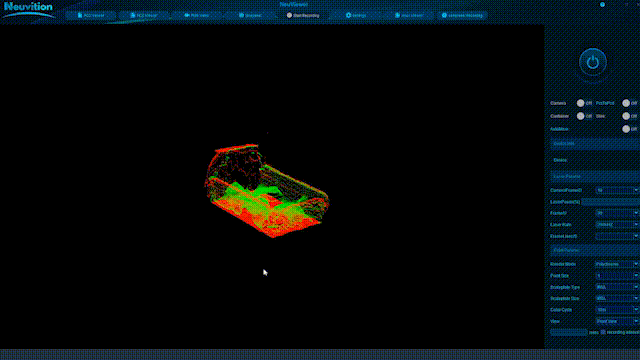Click the small blue circle icon in title bar
This screenshot has width=640, height=360.
pyautogui.click(x=602, y=4)
